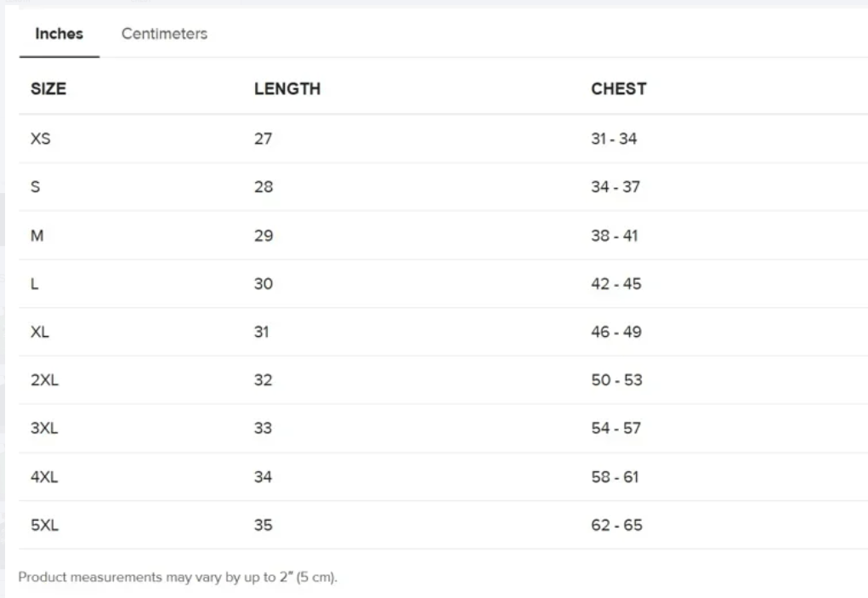Click the CHEST column header

(x=618, y=88)
